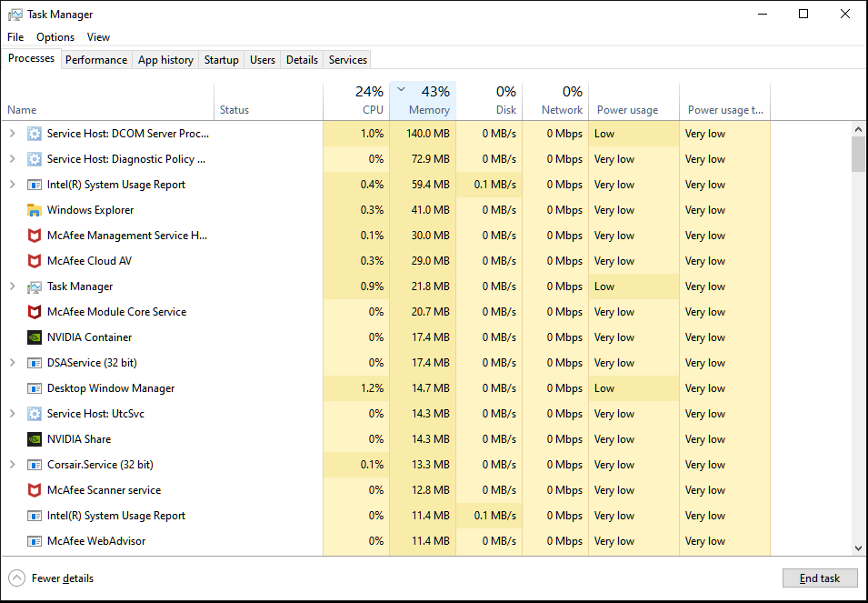Expand the Corsair.Service (32 bit) process
The width and height of the screenshot is (868, 603).
(12, 465)
